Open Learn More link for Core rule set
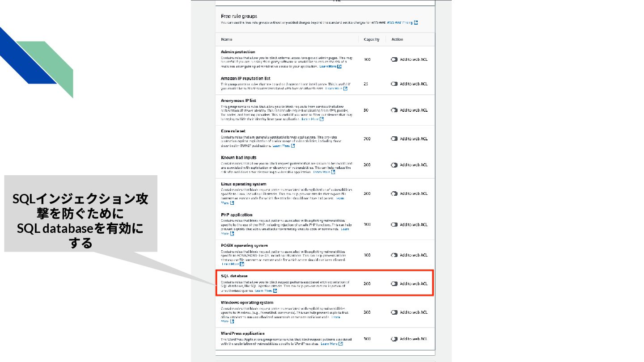 click(x=281, y=146)
